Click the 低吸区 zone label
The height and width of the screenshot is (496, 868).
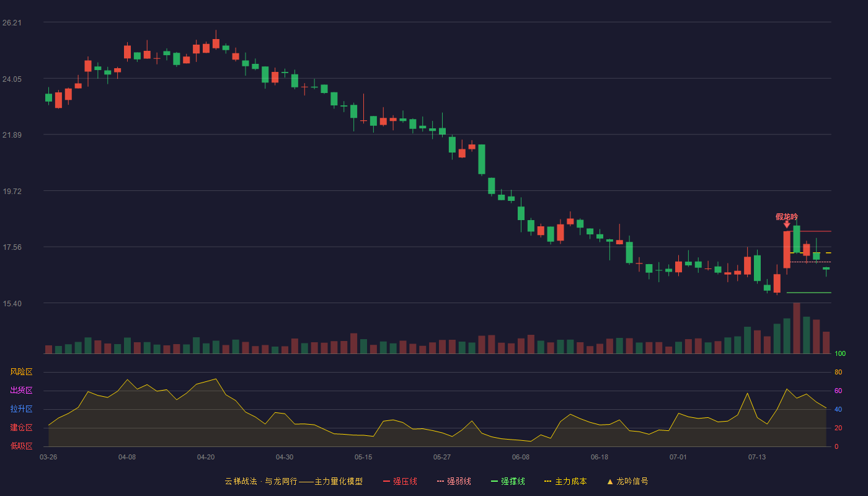tap(21, 446)
